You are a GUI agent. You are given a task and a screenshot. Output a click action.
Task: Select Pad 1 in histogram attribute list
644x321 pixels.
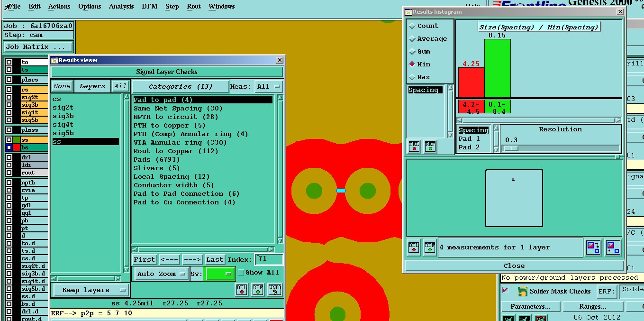[x=469, y=139]
